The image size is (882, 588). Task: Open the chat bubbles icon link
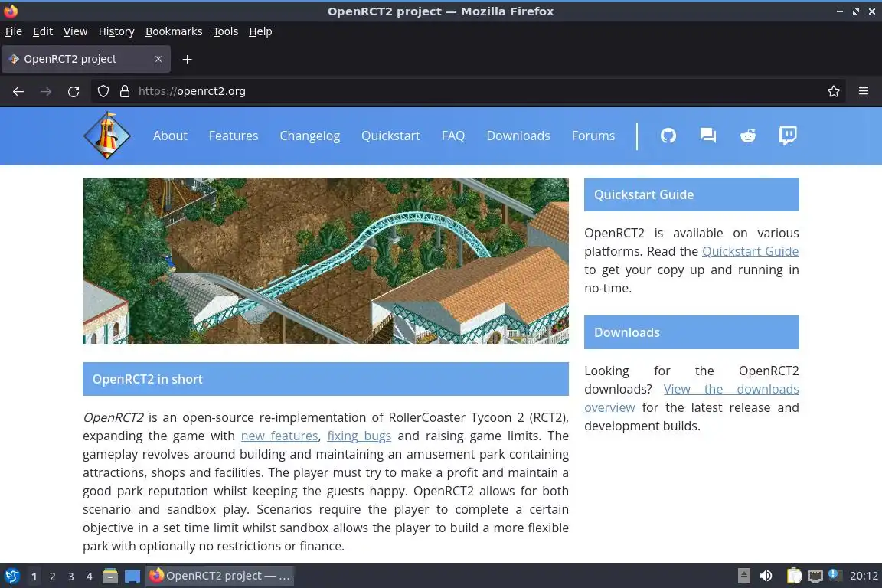(707, 136)
